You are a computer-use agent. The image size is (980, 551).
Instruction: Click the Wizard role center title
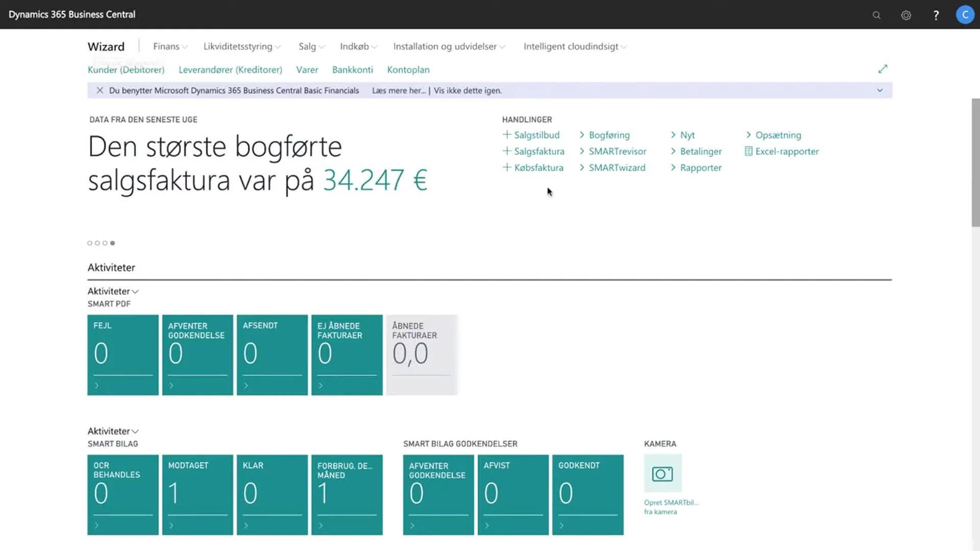tap(106, 46)
